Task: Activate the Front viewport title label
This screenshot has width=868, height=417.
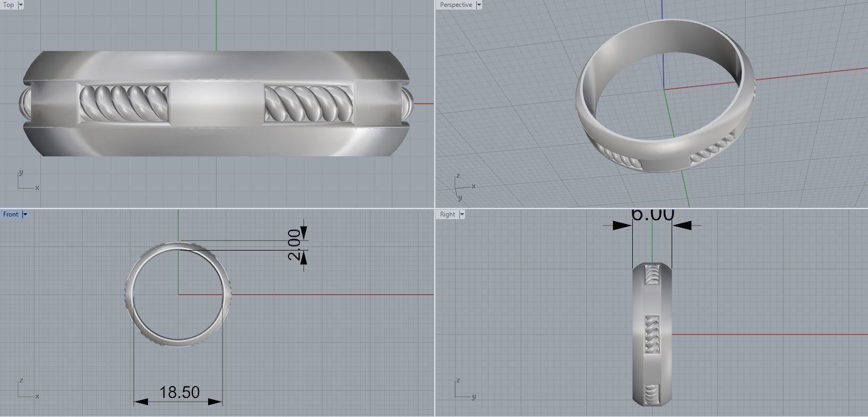Action: tap(11, 214)
